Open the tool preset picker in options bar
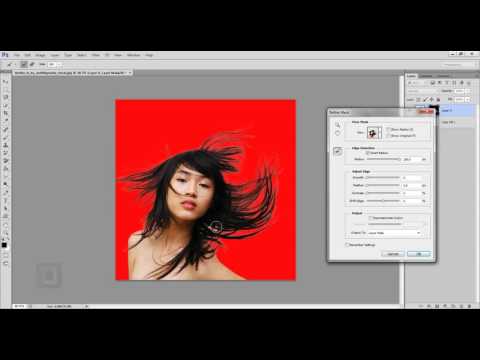 point(12,64)
